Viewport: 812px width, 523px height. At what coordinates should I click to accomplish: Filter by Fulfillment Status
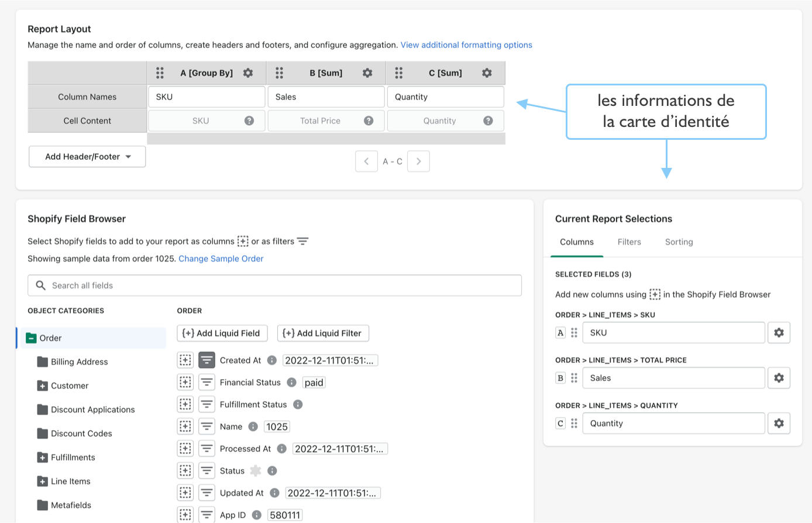pos(207,404)
